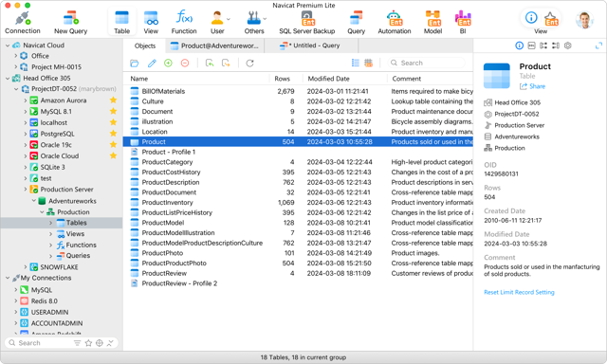Toggle the localhost favorite star

pos(113,122)
